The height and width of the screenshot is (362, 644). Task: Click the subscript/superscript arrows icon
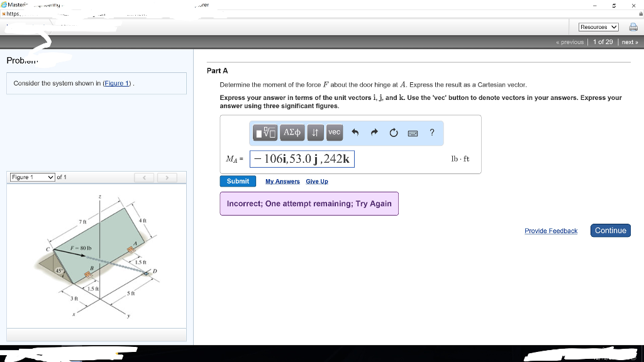click(x=315, y=133)
